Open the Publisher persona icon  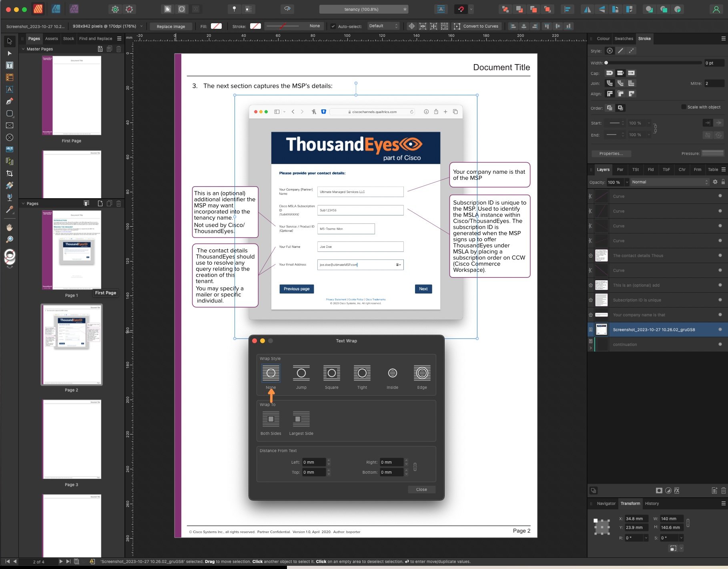click(38, 9)
